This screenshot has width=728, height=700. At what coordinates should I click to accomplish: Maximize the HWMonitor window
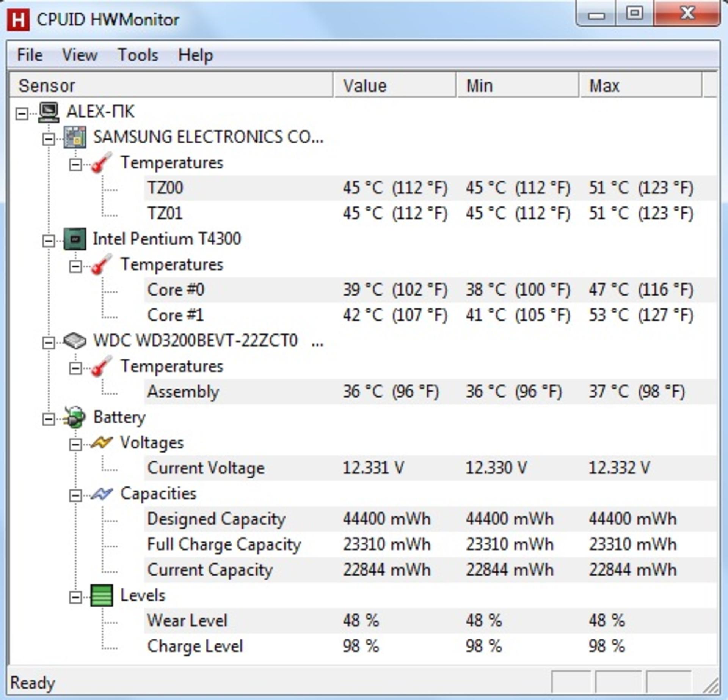[x=635, y=14]
